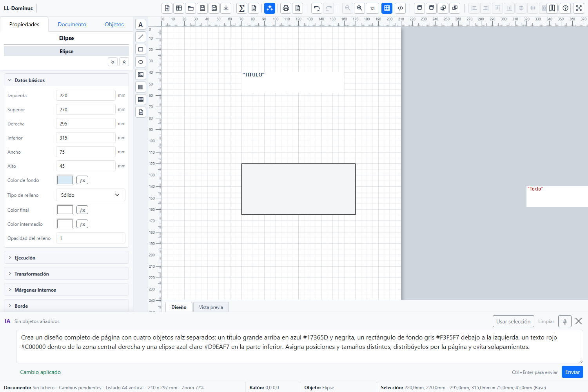Switch to the Documento tab

coord(72,24)
